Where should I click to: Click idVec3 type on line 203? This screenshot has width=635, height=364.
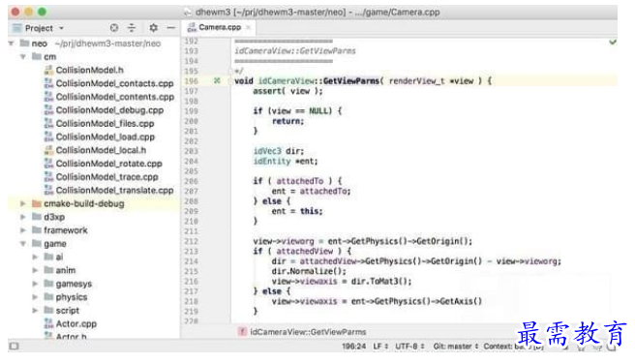coord(267,151)
